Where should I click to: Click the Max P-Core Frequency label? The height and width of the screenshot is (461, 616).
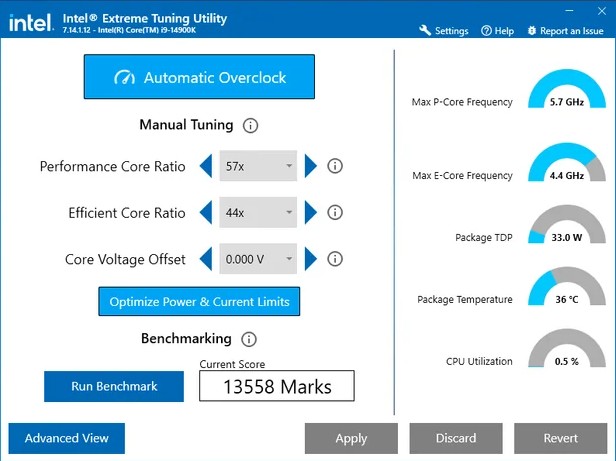[462, 102]
